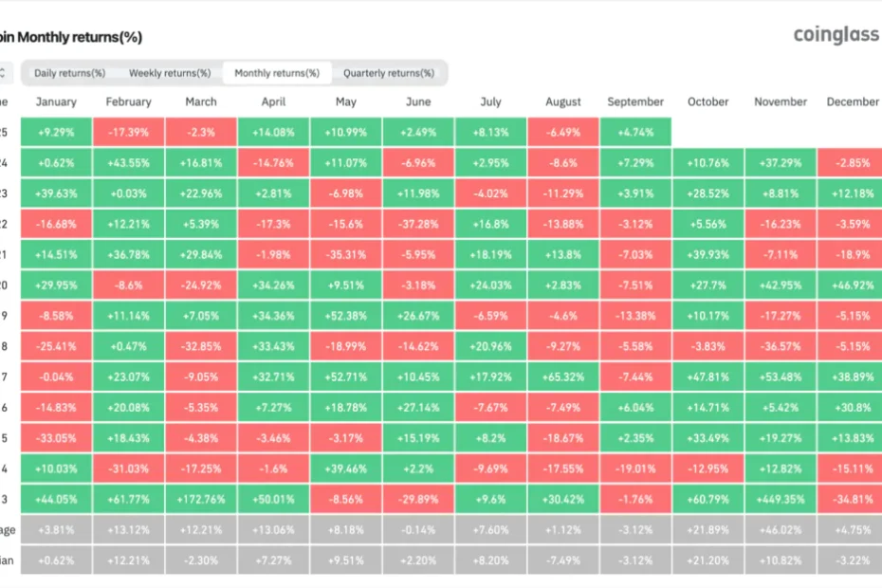Click the +21.20% median October cell
The image size is (882, 588).
(707, 560)
